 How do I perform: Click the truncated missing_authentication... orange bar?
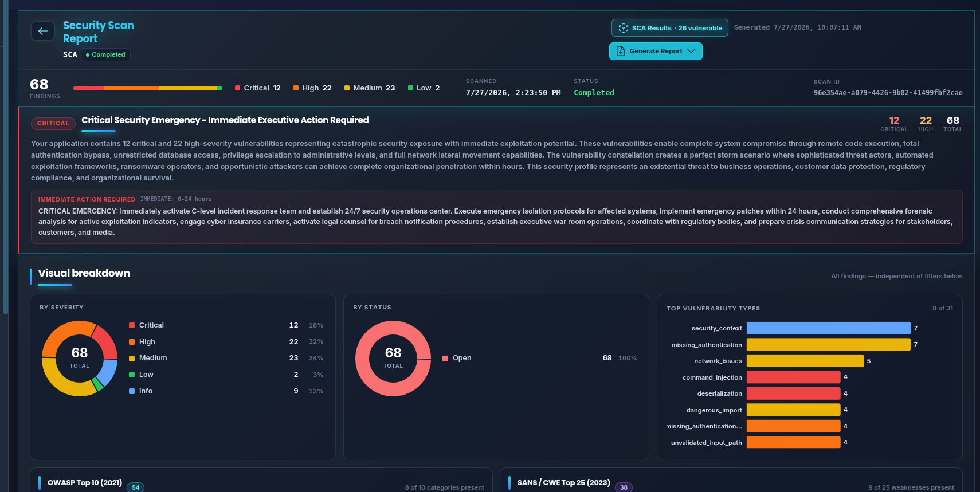(x=793, y=426)
